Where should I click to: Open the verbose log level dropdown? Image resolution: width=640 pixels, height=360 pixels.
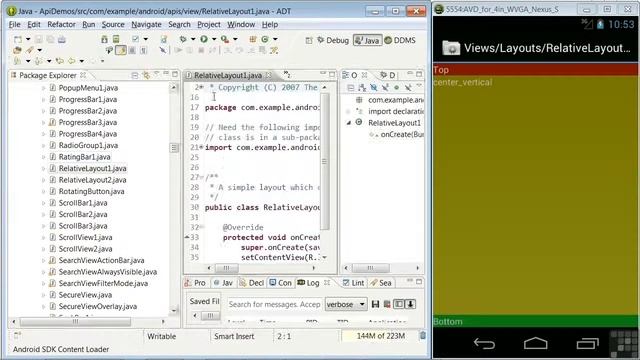coord(346,304)
